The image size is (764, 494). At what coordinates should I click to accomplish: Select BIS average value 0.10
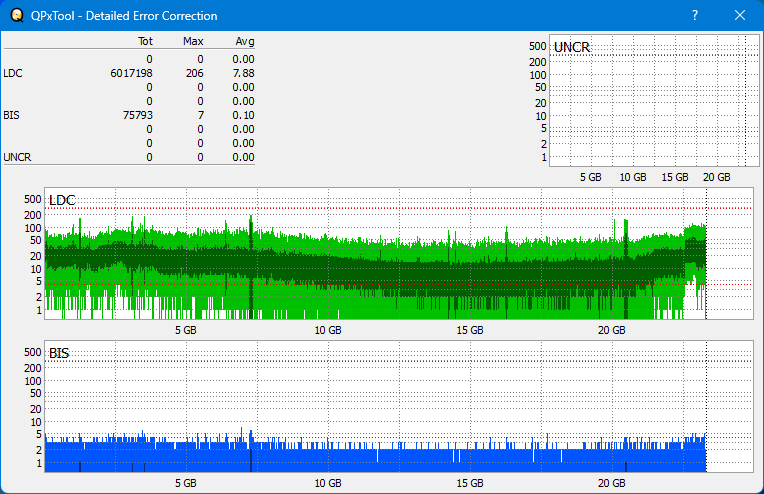point(243,115)
